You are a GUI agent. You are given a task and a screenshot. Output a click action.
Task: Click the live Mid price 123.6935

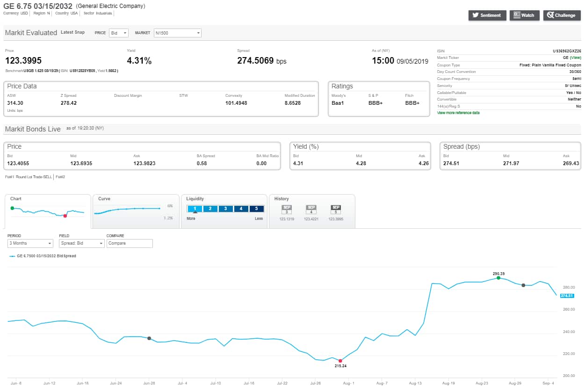pos(80,163)
